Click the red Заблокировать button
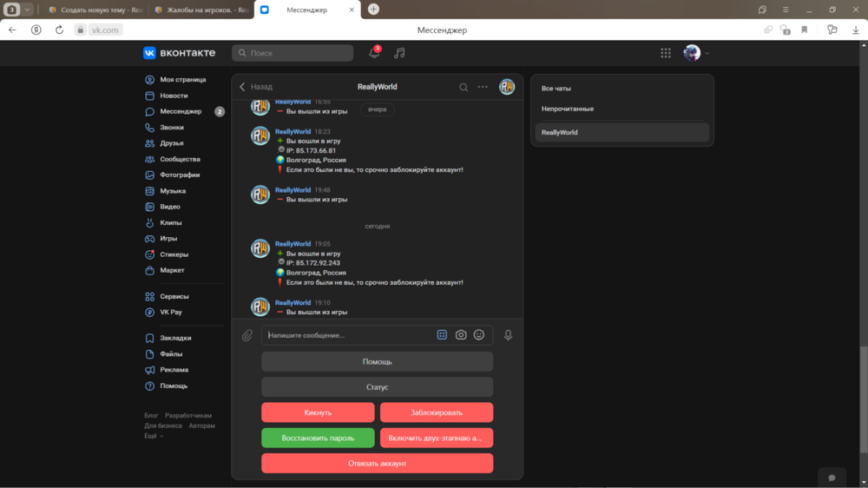This screenshot has width=868, height=488. (x=437, y=412)
